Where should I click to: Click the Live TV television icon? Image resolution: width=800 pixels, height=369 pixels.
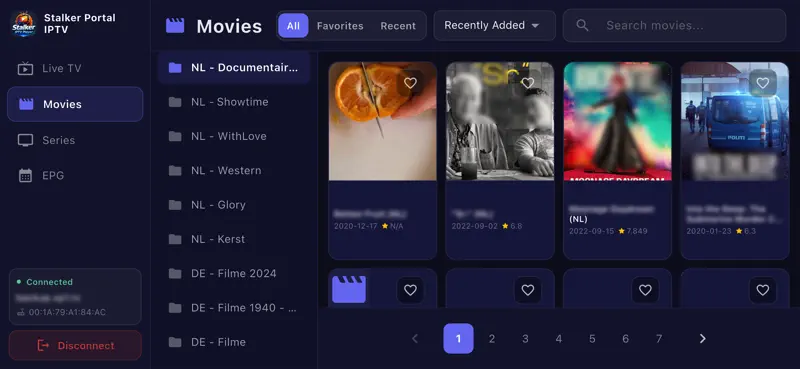tap(25, 68)
